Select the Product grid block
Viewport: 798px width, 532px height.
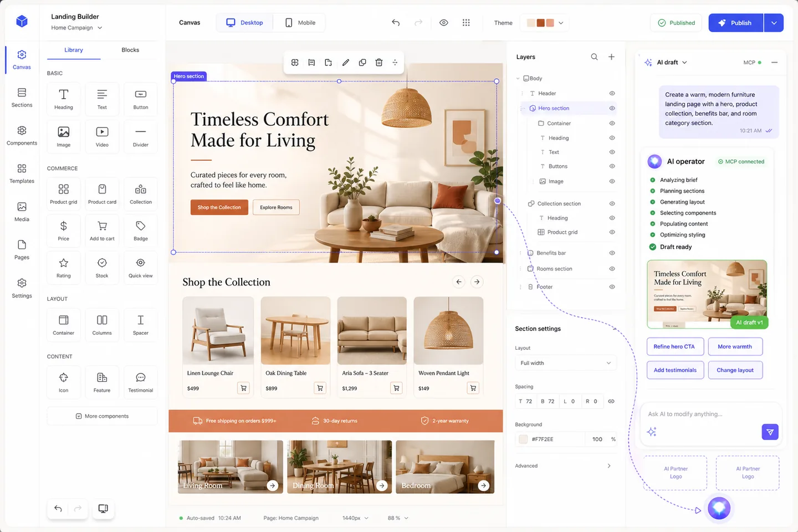[64, 194]
